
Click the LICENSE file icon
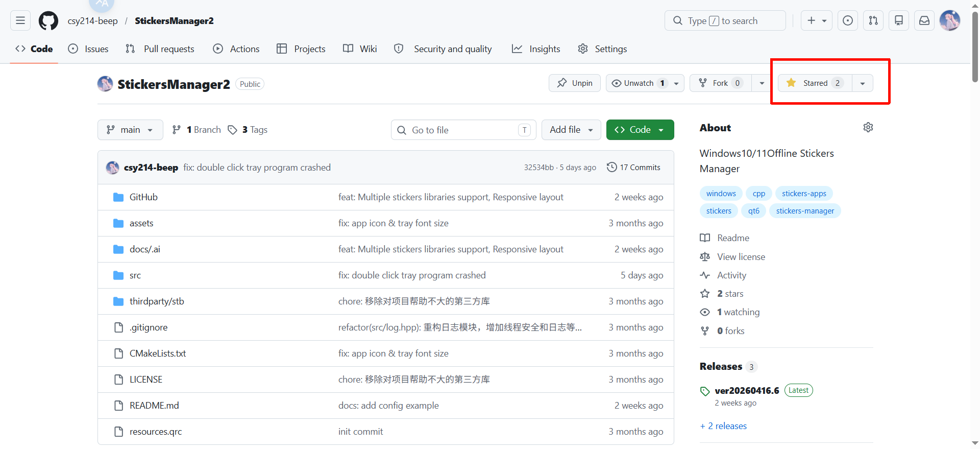119,380
